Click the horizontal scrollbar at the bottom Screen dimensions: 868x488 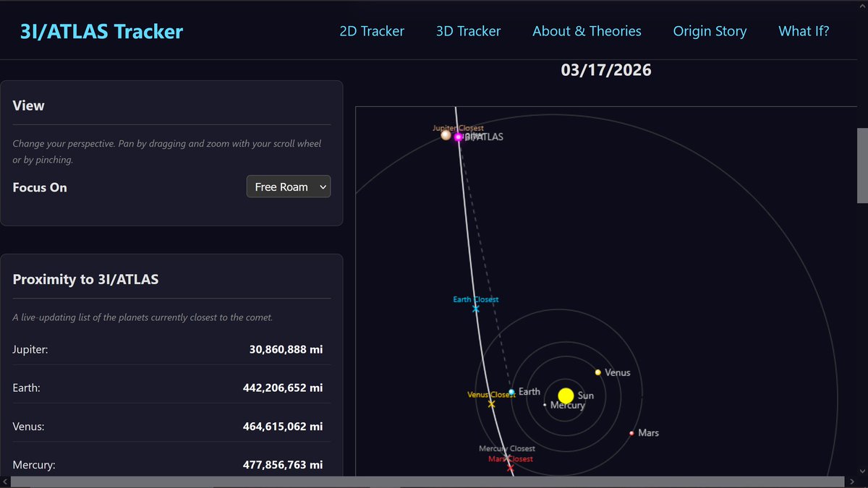click(428, 482)
